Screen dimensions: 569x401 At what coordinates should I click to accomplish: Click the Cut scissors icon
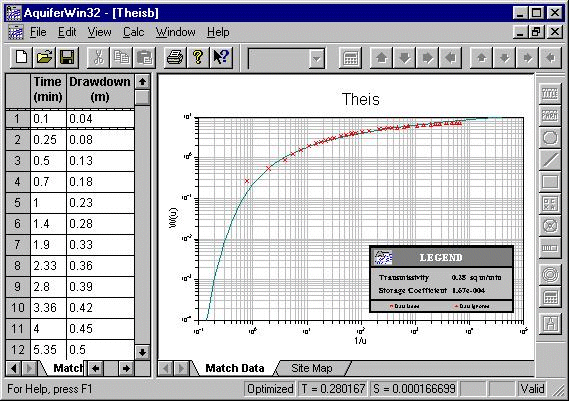(98, 57)
